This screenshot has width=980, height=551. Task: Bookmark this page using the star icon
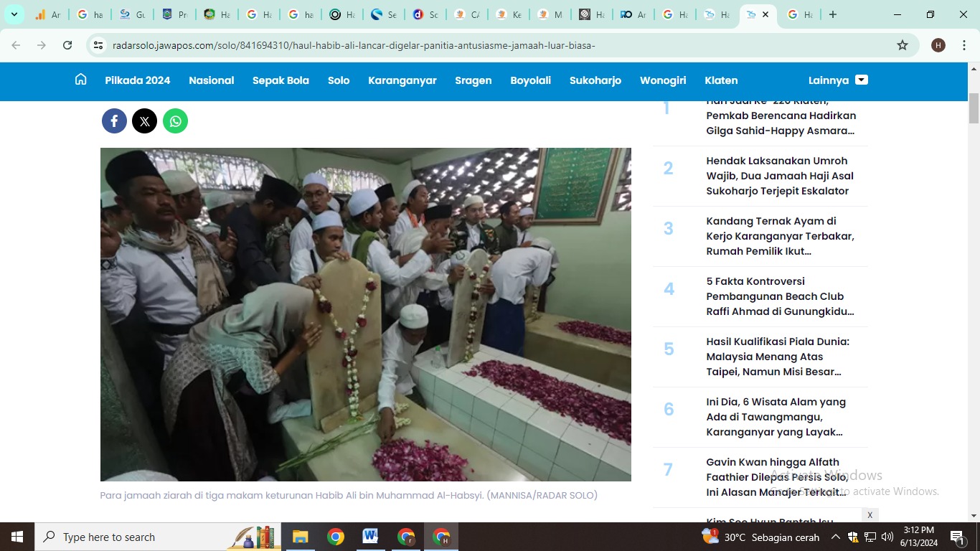[903, 44]
